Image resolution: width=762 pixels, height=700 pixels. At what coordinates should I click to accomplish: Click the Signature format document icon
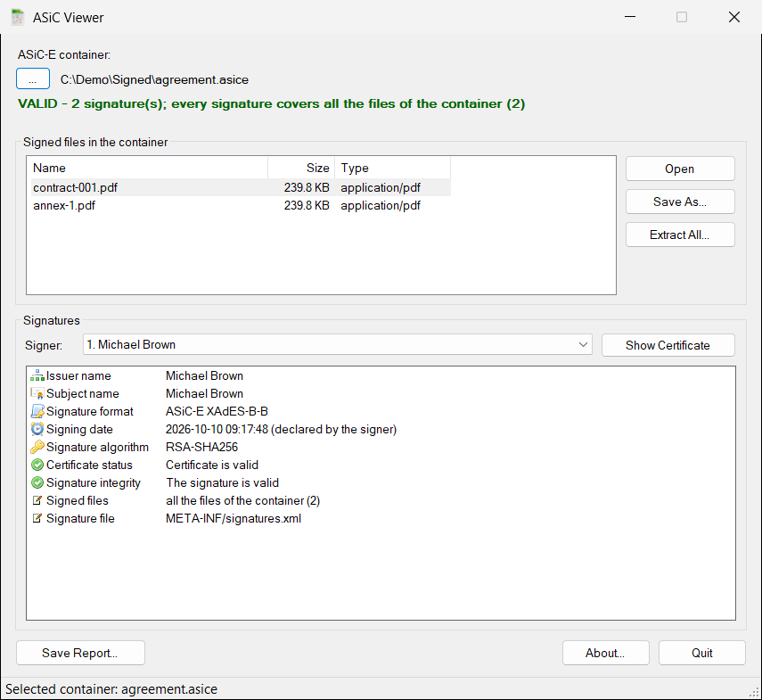point(37,411)
